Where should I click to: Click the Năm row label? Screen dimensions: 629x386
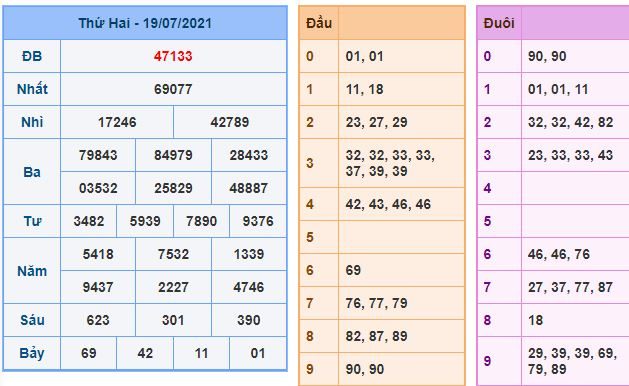32,271
